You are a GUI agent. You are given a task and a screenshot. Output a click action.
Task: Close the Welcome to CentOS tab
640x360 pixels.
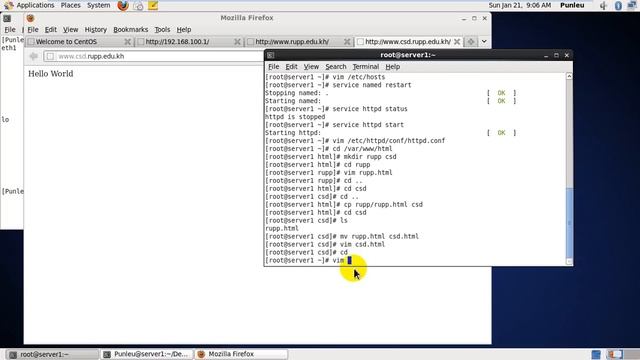click(127, 42)
